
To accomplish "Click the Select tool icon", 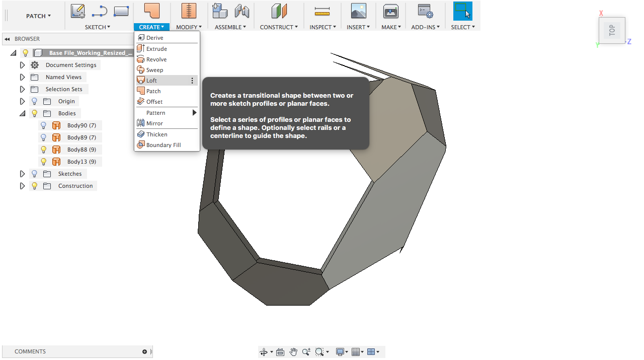I will point(462,11).
